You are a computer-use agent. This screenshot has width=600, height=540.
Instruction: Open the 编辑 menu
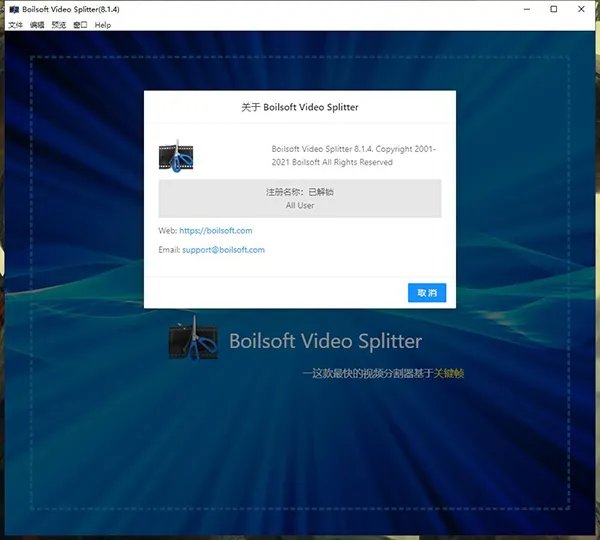point(37,25)
